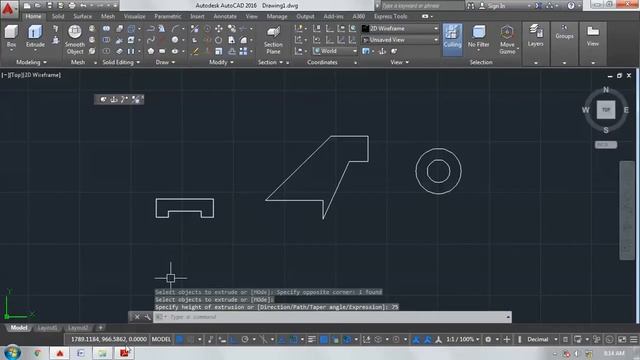Screen dimensions: 640x360
Task: Click the Presspull icon beside Extrude
Action: (56, 40)
